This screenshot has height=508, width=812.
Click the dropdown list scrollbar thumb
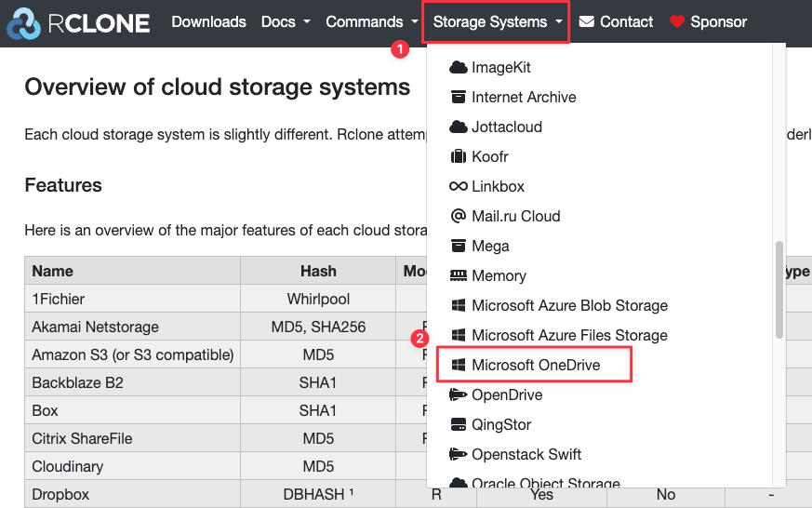(779, 290)
